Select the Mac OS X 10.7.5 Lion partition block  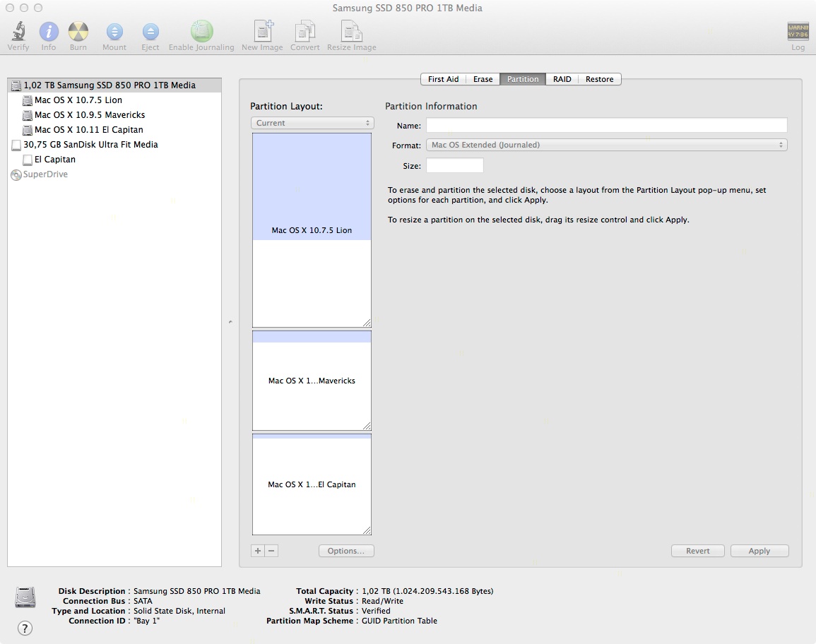[312, 230]
